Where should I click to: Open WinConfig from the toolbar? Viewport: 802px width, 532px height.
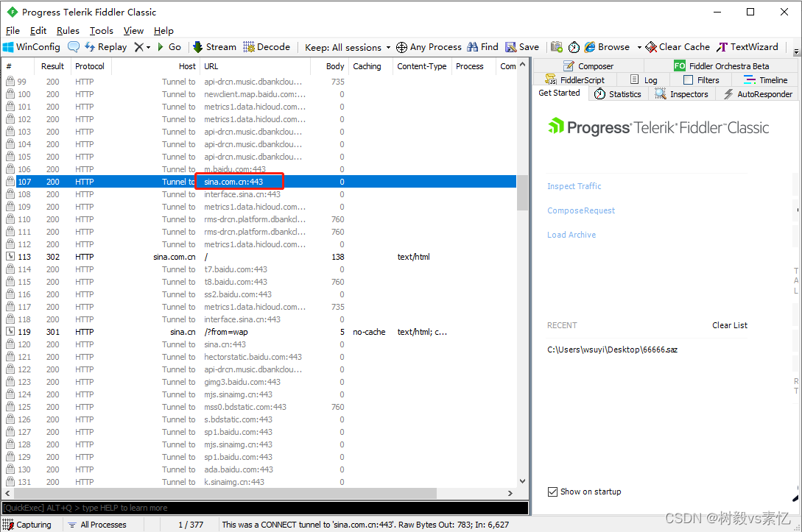pyautogui.click(x=31, y=47)
